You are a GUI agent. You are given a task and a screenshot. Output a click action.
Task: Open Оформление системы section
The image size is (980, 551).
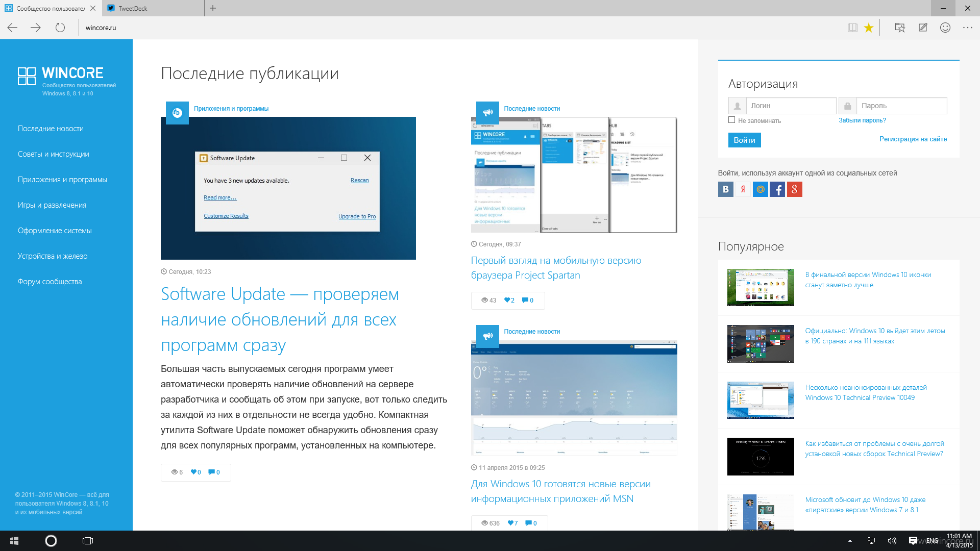point(55,231)
